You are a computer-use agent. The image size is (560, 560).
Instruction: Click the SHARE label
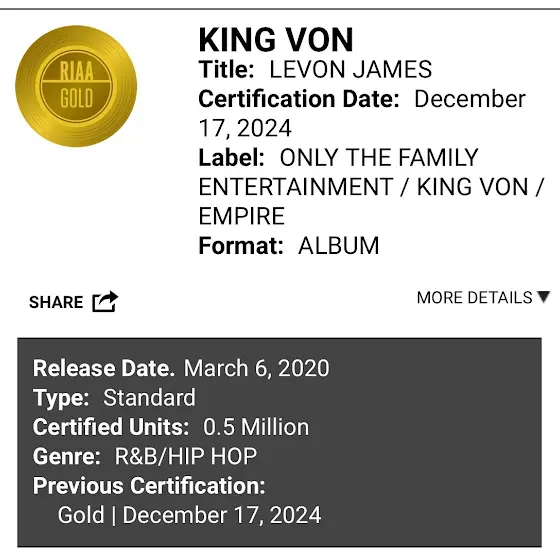click(56, 302)
